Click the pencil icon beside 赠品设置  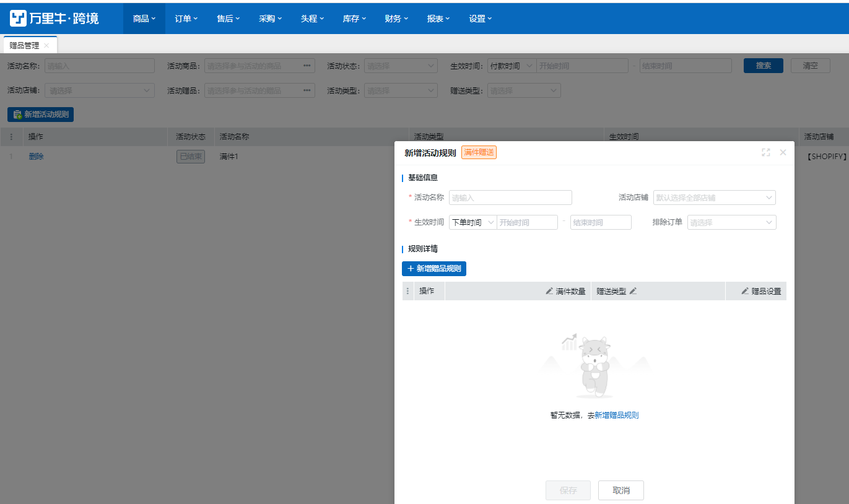click(745, 291)
